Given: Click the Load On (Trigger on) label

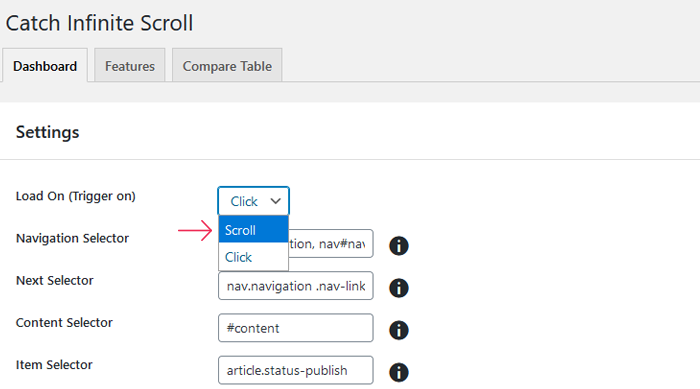Looking at the screenshot, I should point(75,196).
